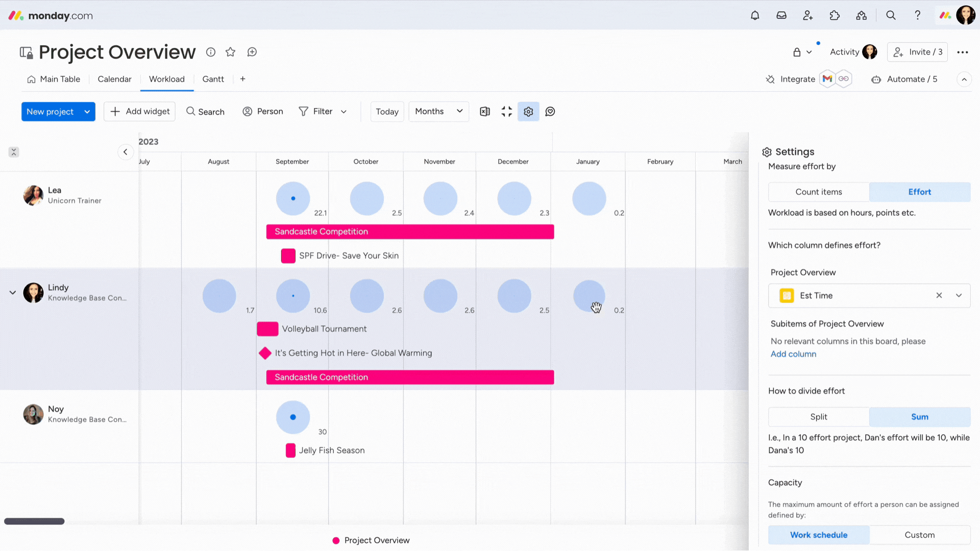Screen dimensions: 980x551
Task: Switch effort division to Split
Action: (819, 416)
